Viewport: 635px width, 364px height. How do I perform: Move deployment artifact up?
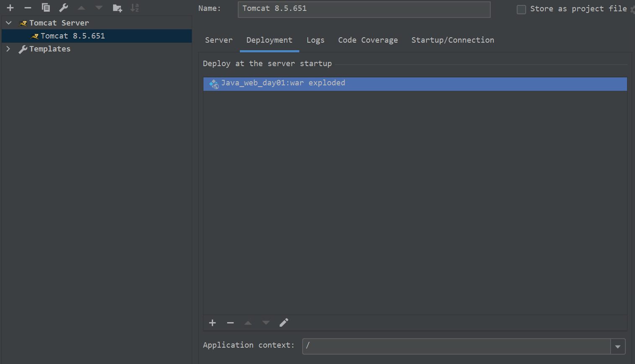point(248,323)
